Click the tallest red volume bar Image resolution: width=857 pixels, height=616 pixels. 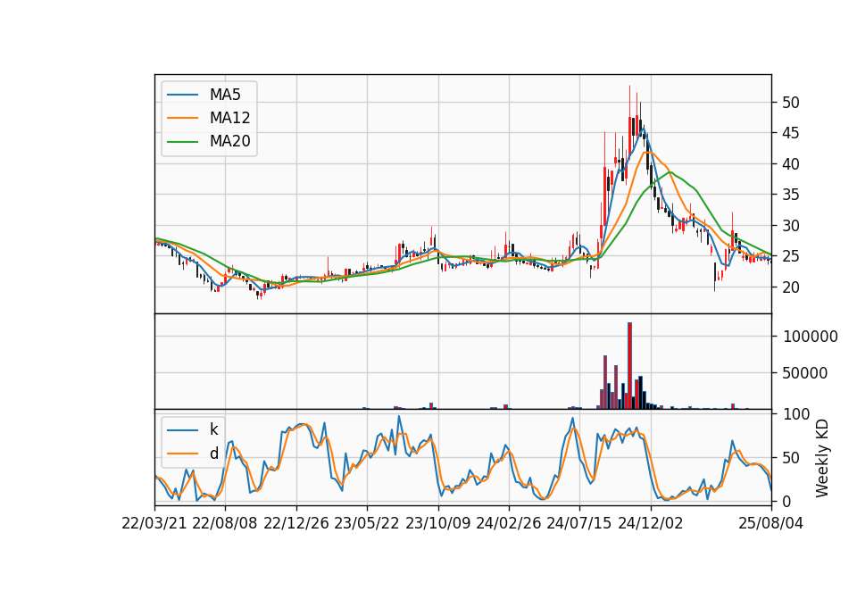click(629, 366)
